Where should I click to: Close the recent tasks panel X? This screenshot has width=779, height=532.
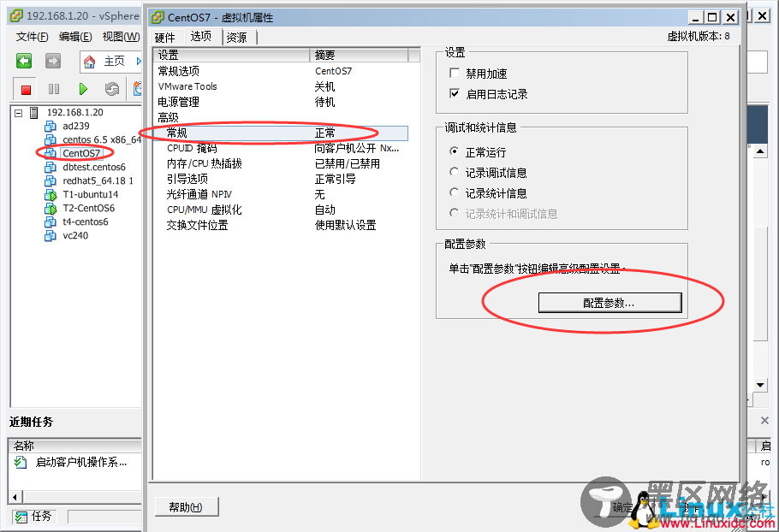pos(764,420)
